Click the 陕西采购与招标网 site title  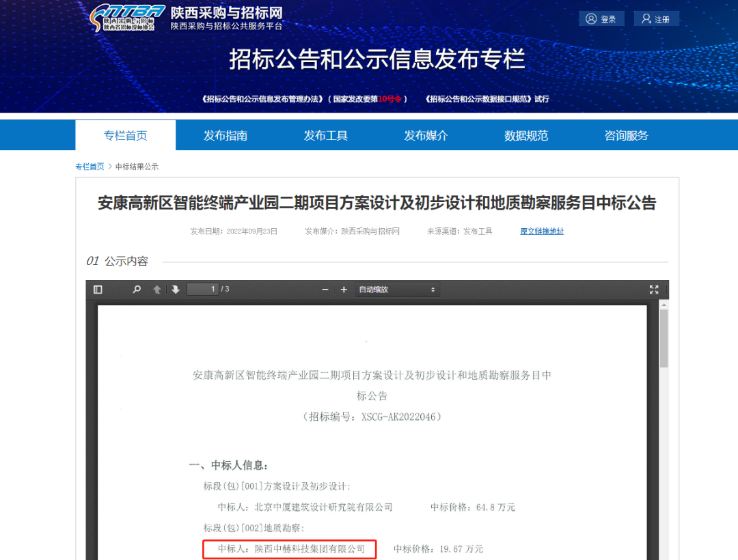pos(226,13)
